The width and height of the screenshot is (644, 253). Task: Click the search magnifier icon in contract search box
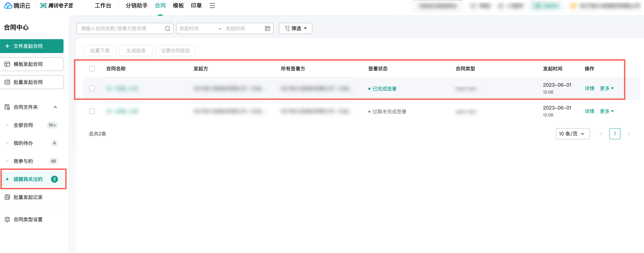coord(167,28)
